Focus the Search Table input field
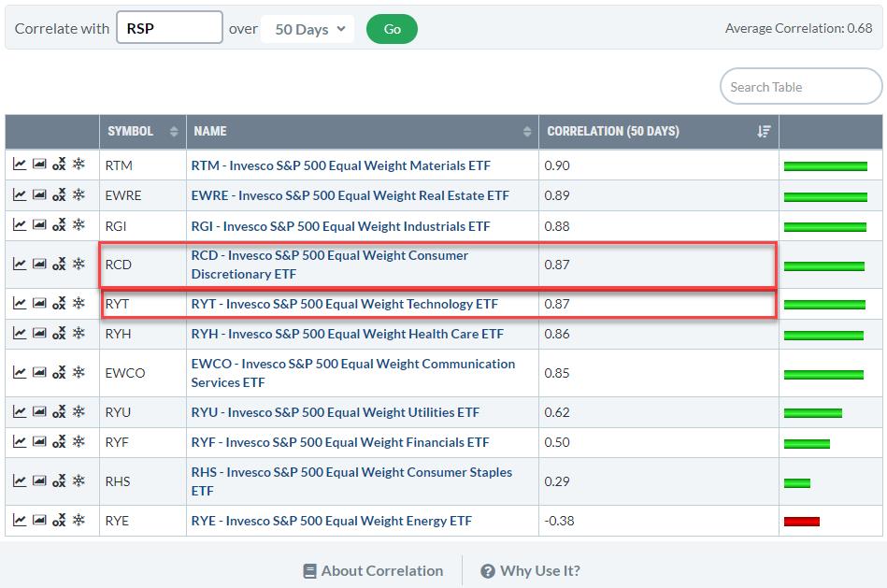Screen dimensions: 887x588 pos(800,87)
